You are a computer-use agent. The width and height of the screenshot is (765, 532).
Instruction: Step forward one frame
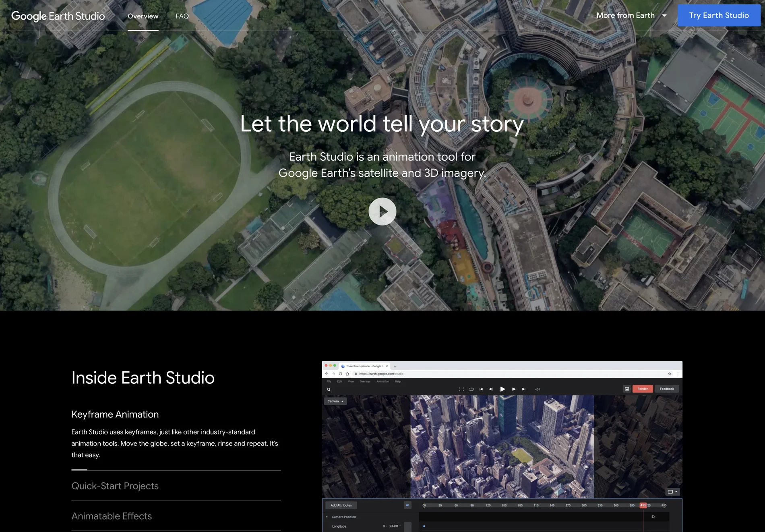coord(514,389)
